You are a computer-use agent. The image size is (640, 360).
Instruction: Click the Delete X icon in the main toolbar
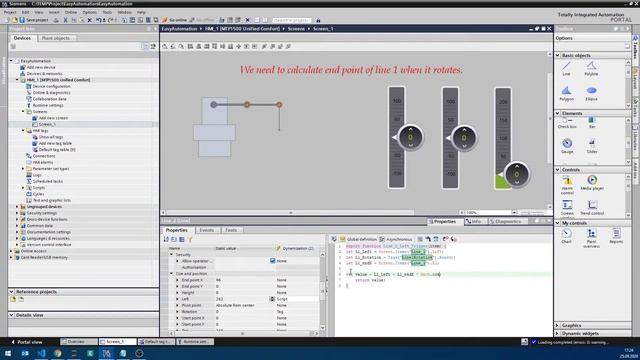89,20
